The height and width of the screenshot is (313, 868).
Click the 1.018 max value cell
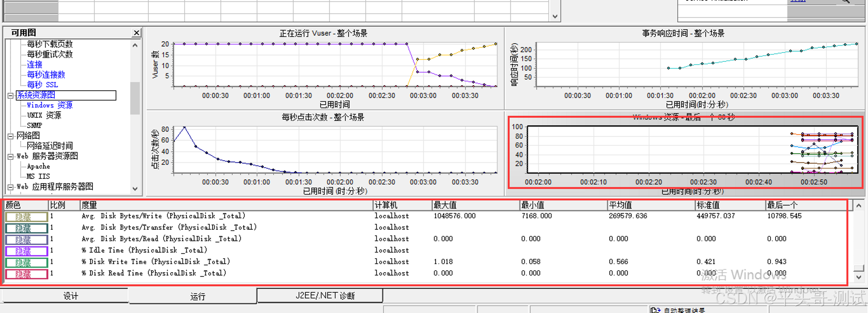443,262
